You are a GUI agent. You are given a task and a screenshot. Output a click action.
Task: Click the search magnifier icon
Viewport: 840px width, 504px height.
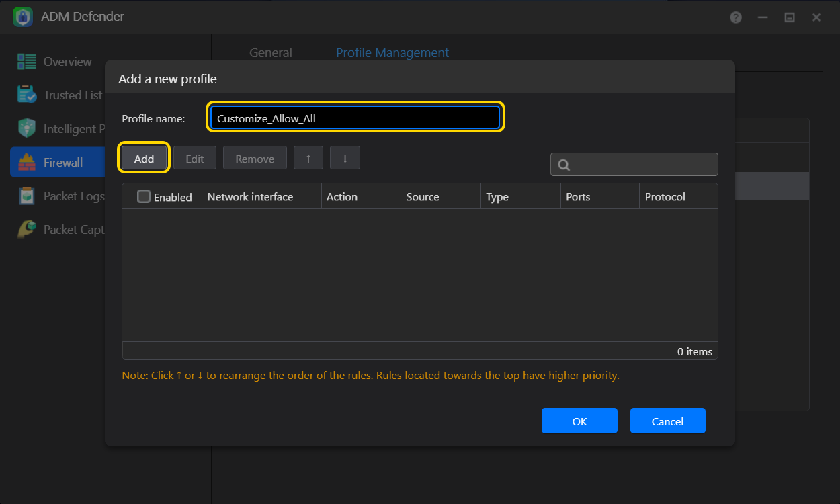click(564, 165)
